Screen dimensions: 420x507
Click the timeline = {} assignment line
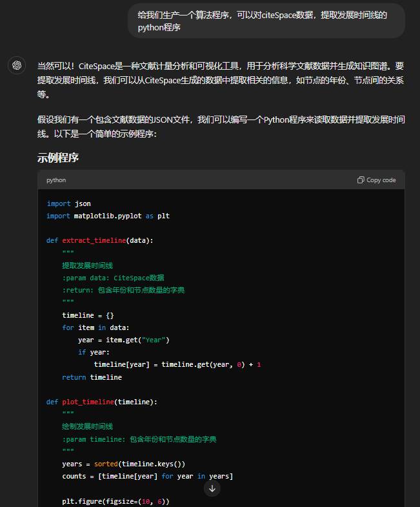tap(88, 315)
